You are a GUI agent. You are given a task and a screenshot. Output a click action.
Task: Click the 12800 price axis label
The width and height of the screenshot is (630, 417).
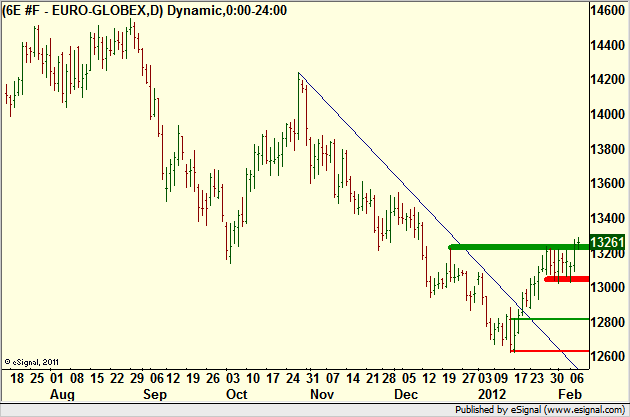[x=609, y=322]
